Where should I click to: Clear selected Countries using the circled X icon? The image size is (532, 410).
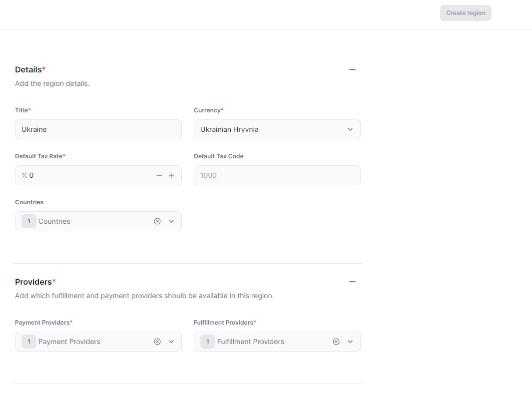[157, 221]
